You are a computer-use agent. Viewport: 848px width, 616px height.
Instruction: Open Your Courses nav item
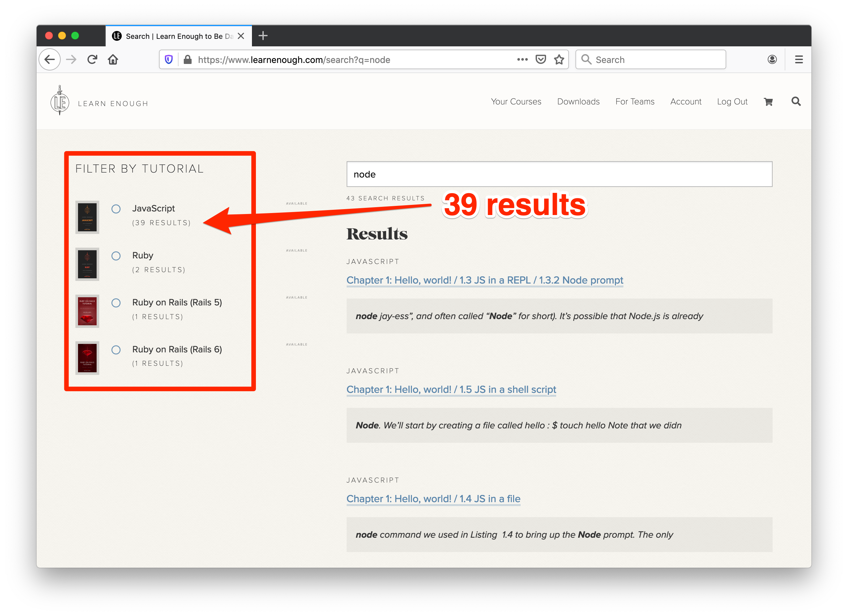pyautogui.click(x=516, y=102)
